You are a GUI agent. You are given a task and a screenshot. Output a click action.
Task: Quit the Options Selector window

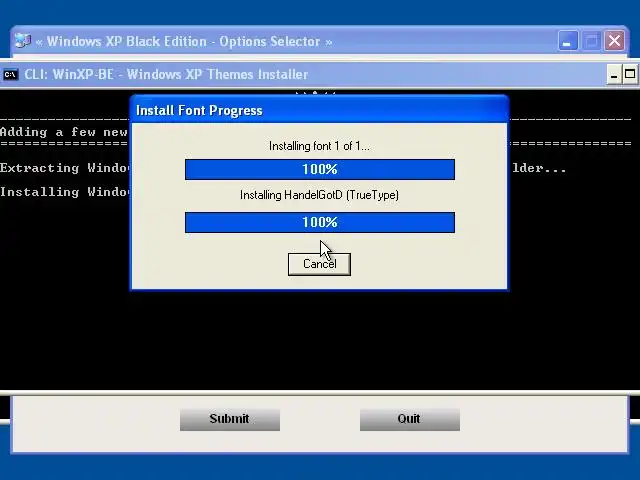click(x=410, y=419)
